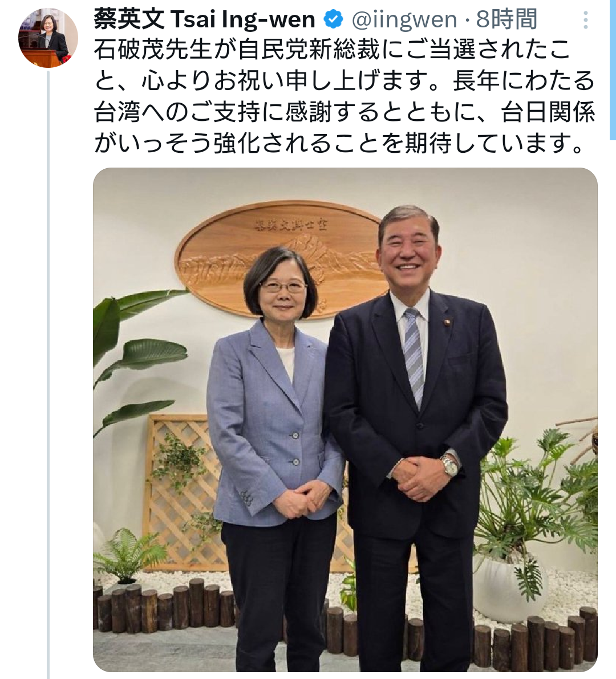The height and width of the screenshot is (679, 616).
Task: Open the three-dot more options menu
Action: (585, 21)
